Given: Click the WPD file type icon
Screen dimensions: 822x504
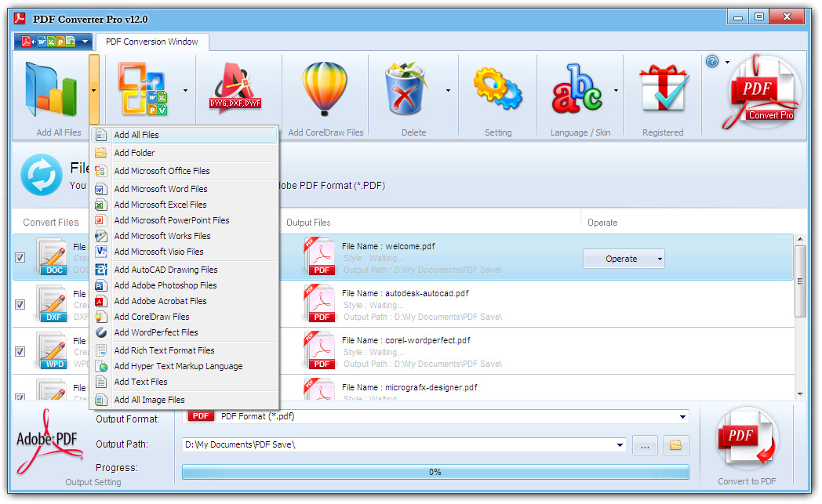Looking at the screenshot, I should [x=53, y=350].
